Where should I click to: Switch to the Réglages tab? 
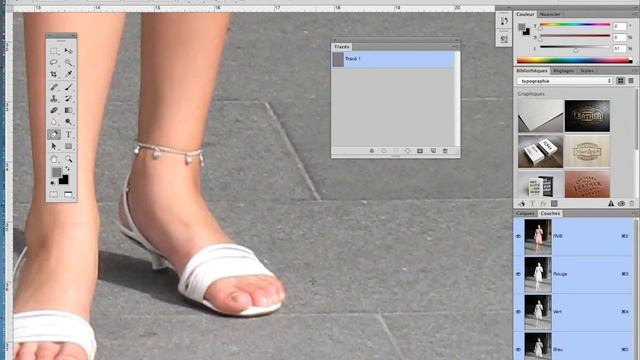(563, 71)
